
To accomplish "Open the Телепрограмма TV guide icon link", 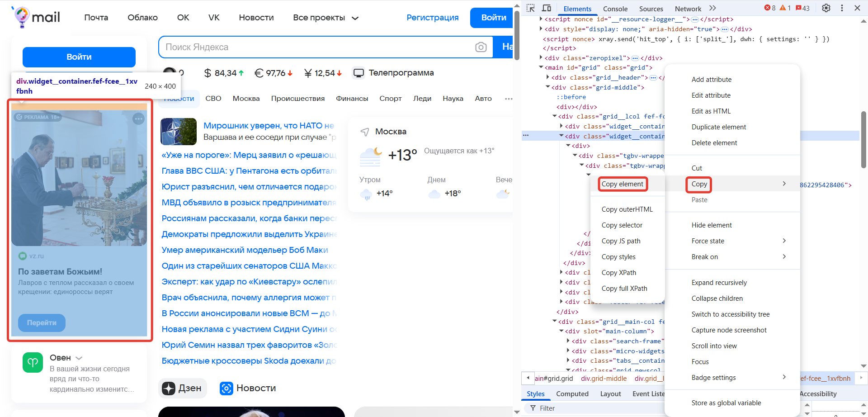I will [x=359, y=73].
